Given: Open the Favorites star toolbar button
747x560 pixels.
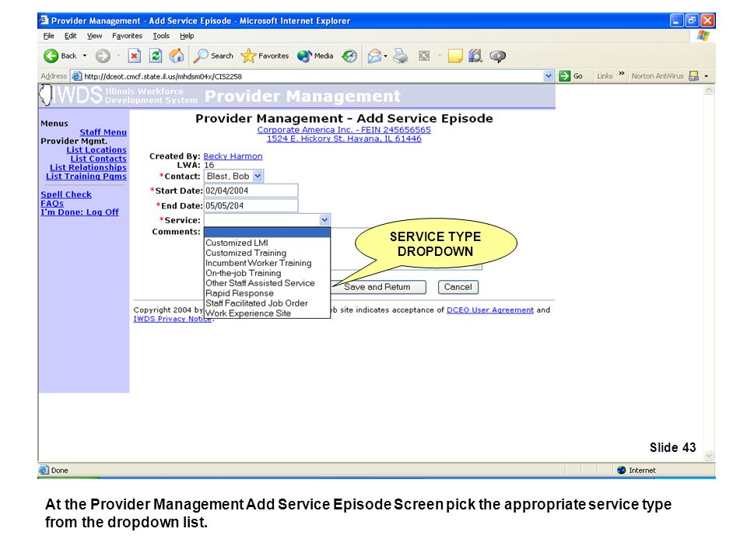Looking at the screenshot, I should click(x=265, y=56).
